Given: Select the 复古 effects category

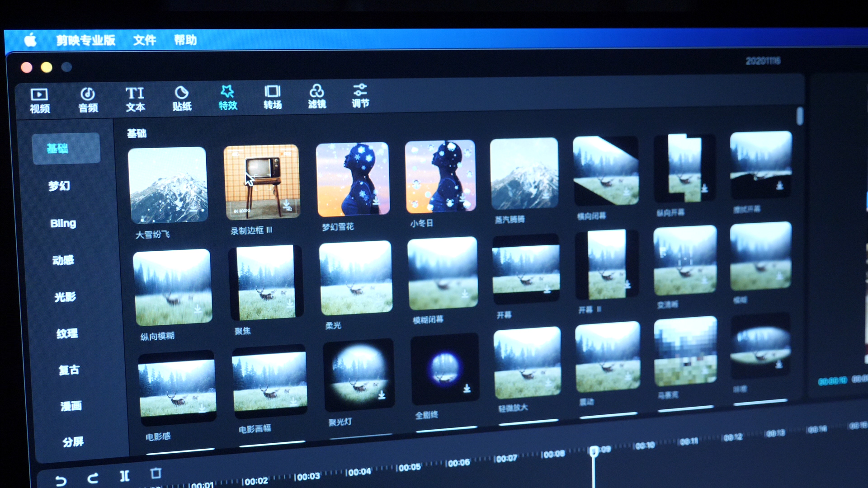Looking at the screenshot, I should [x=69, y=370].
